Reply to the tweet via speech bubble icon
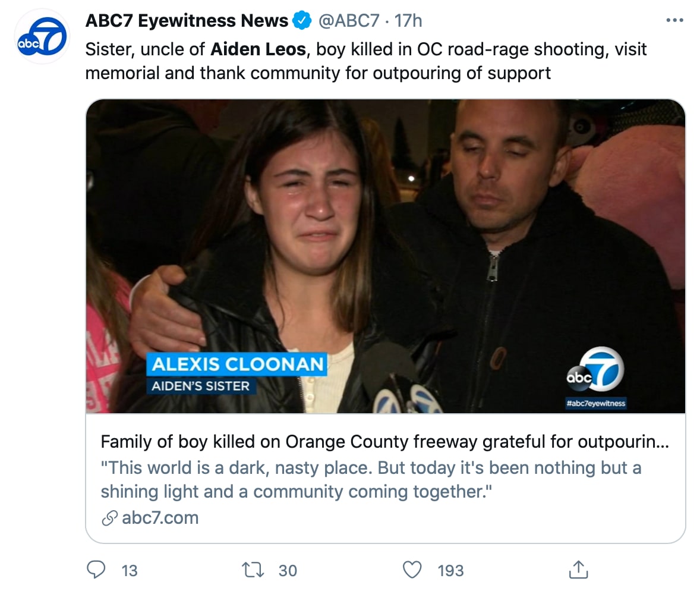The image size is (700, 591). pyautogui.click(x=96, y=570)
